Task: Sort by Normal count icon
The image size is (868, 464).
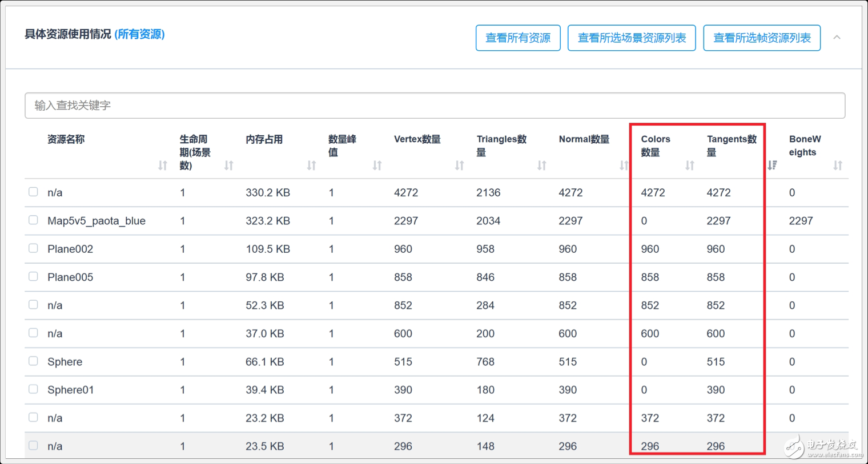Action: [624, 166]
